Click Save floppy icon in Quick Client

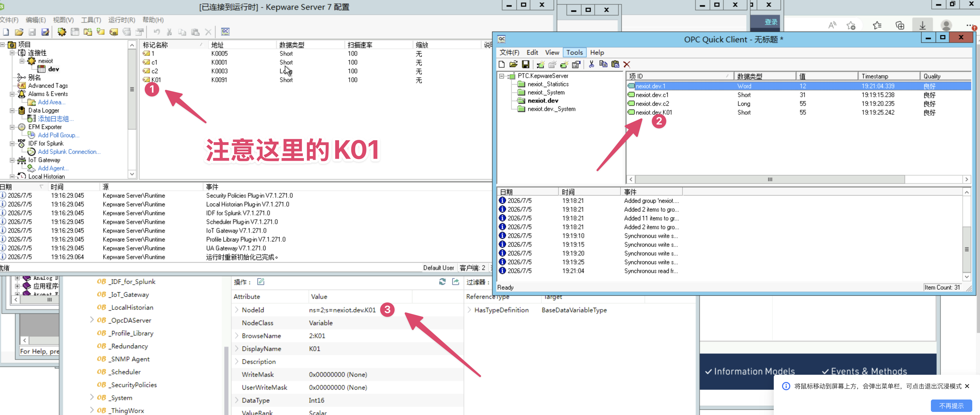tap(525, 64)
